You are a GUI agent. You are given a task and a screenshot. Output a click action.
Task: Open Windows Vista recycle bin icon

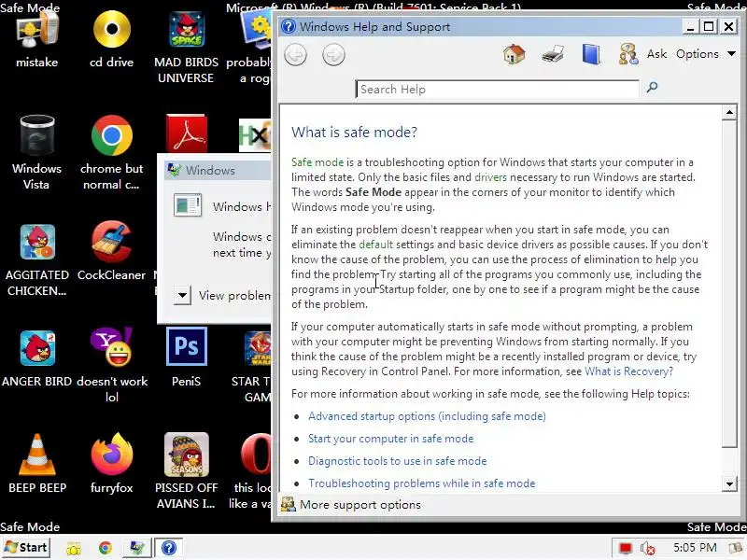(x=37, y=152)
